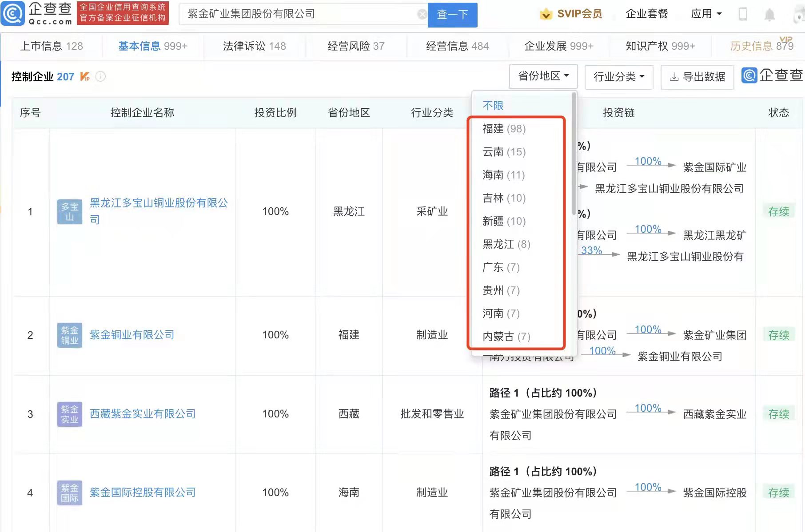Open 西藏紫金实业有限公司 link
This screenshot has height=532, width=805.
click(143, 414)
